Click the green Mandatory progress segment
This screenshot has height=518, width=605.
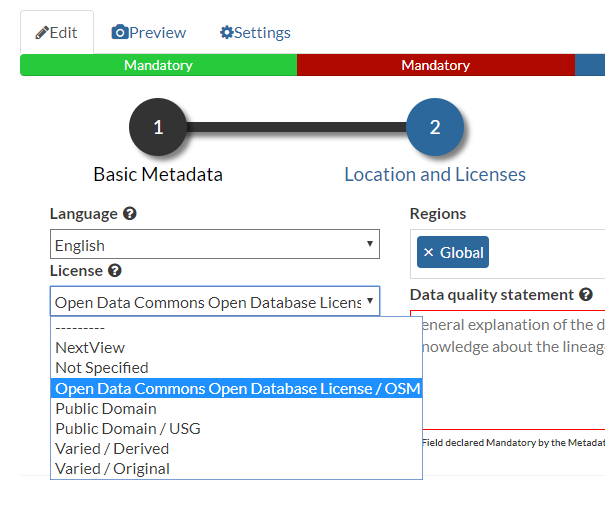pyautogui.click(x=159, y=65)
